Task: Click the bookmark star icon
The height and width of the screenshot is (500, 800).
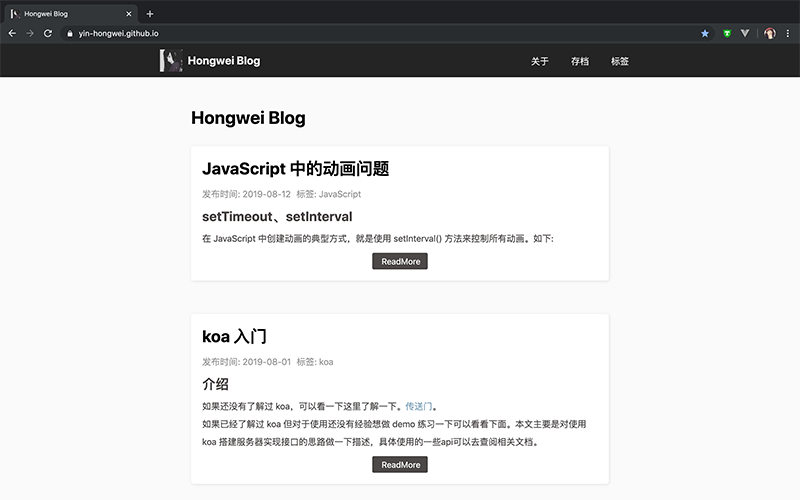Action: 705,33
